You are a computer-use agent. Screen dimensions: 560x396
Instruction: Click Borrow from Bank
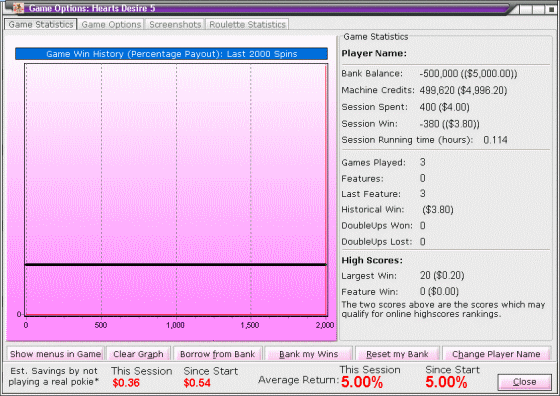coord(218,354)
